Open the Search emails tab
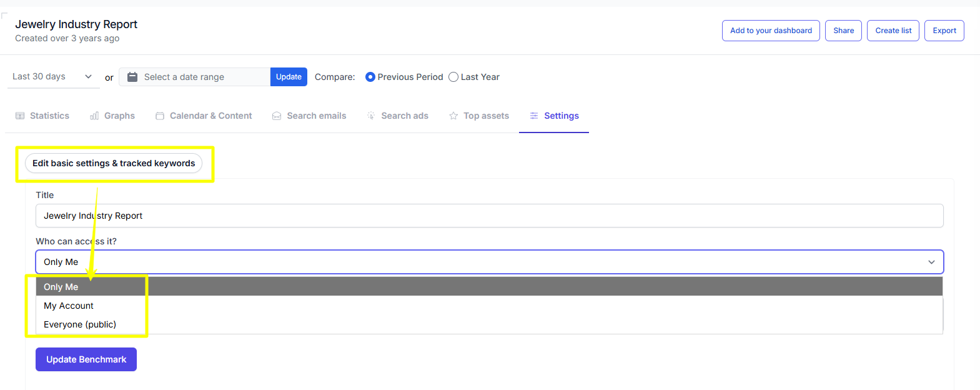980x390 pixels. [x=309, y=116]
